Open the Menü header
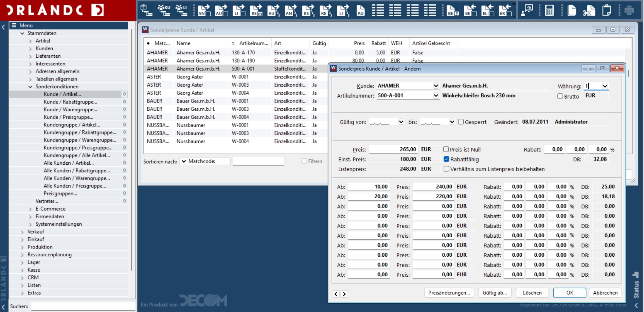This screenshot has width=644, height=312. (69, 25)
